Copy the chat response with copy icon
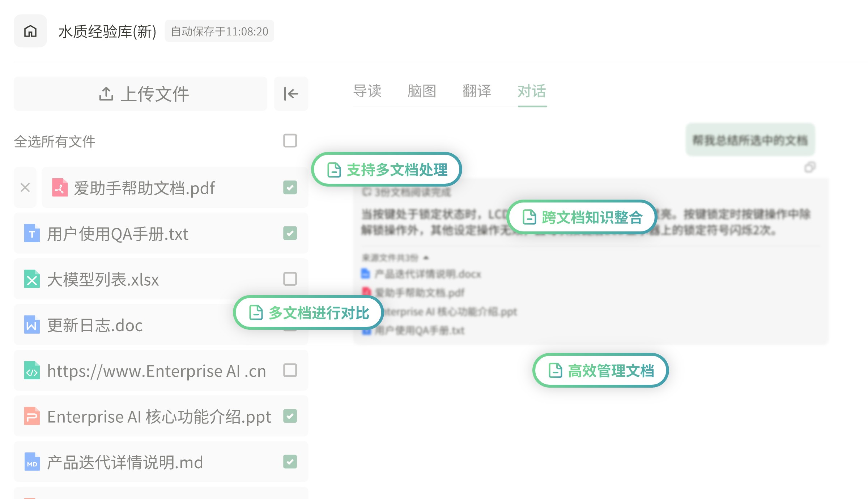The width and height of the screenshot is (868, 499). 810,167
